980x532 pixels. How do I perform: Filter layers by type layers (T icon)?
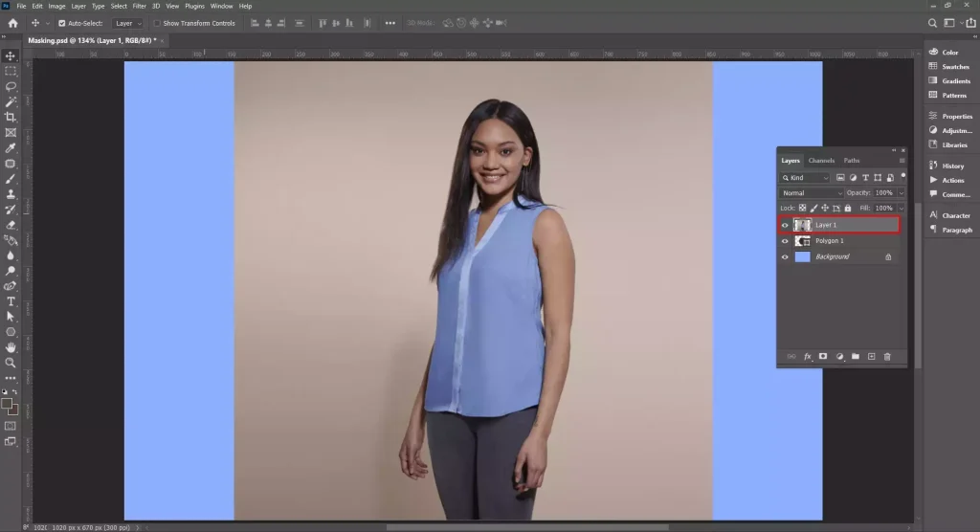tap(865, 178)
